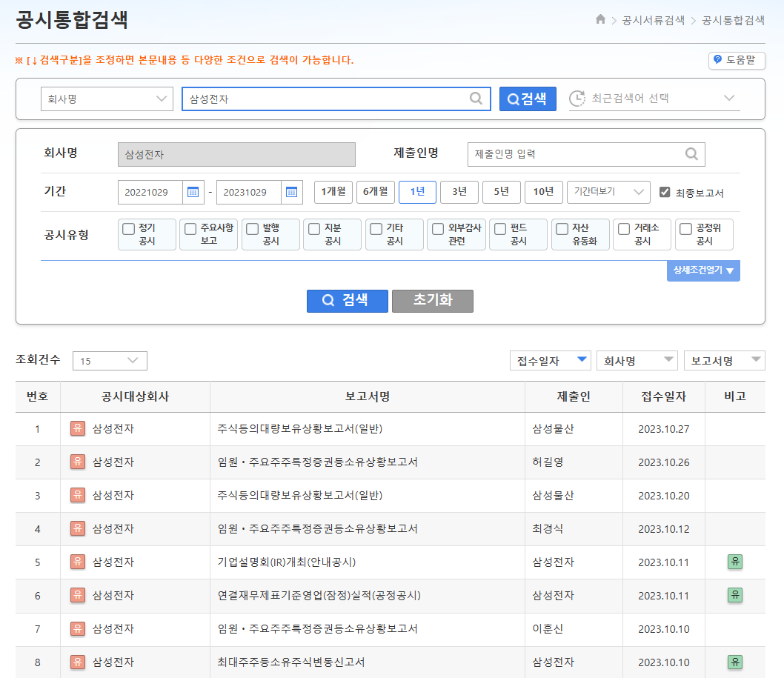Select the 5년 period
This screenshot has height=678, width=784.
point(502,192)
